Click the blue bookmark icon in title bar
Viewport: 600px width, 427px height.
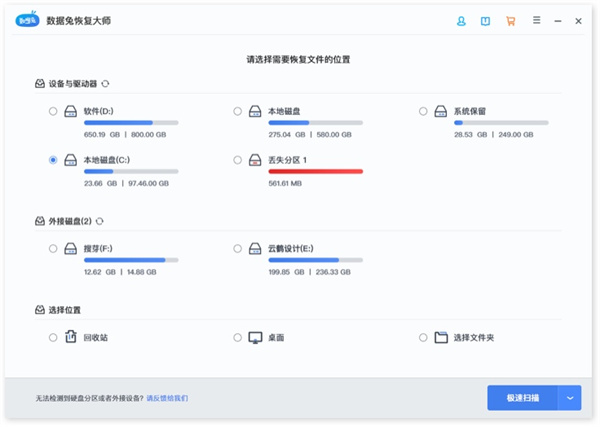(x=486, y=20)
